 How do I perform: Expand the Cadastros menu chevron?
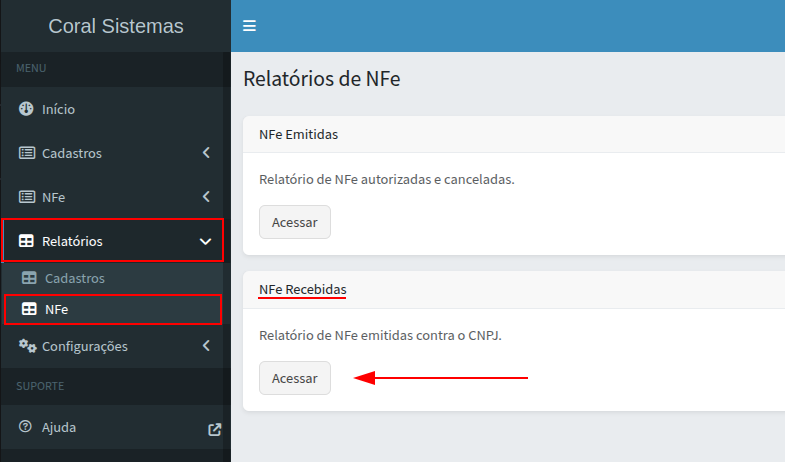pos(206,153)
